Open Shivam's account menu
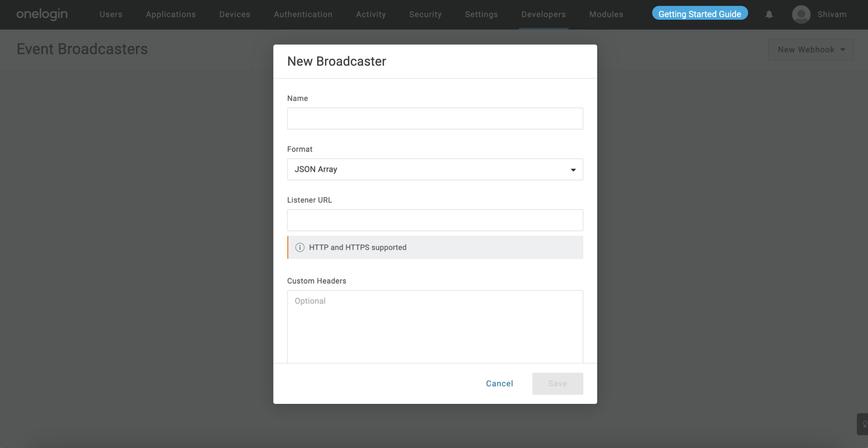This screenshot has width=868, height=448. (x=832, y=14)
